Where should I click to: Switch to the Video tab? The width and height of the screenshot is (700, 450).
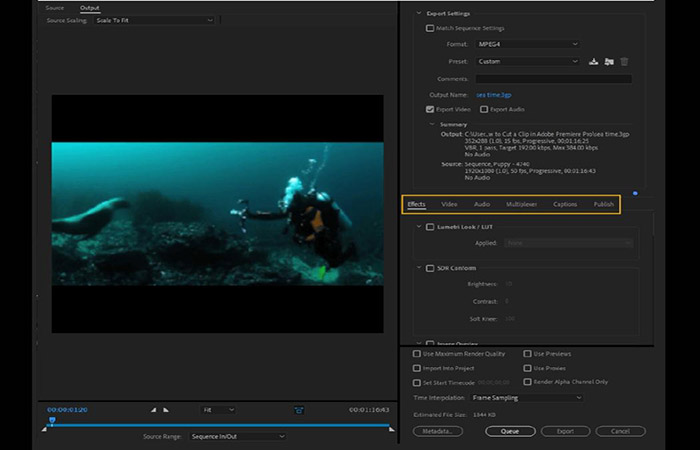coord(449,204)
